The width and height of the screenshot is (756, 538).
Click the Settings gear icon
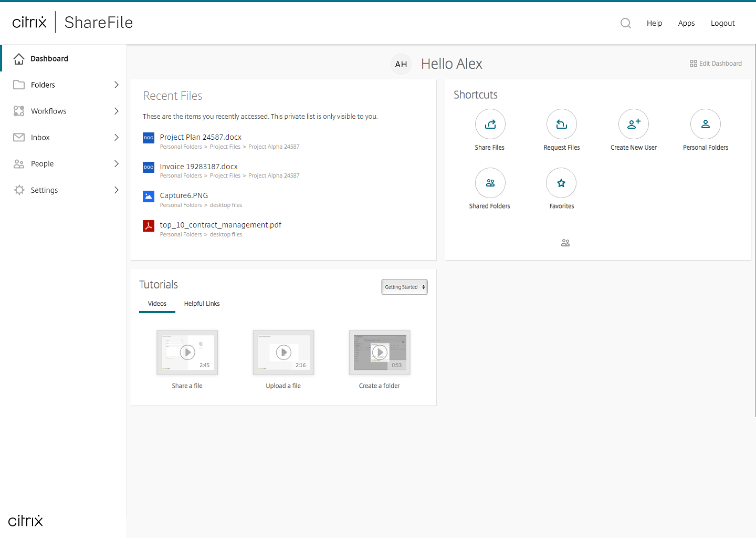coord(19,190)
